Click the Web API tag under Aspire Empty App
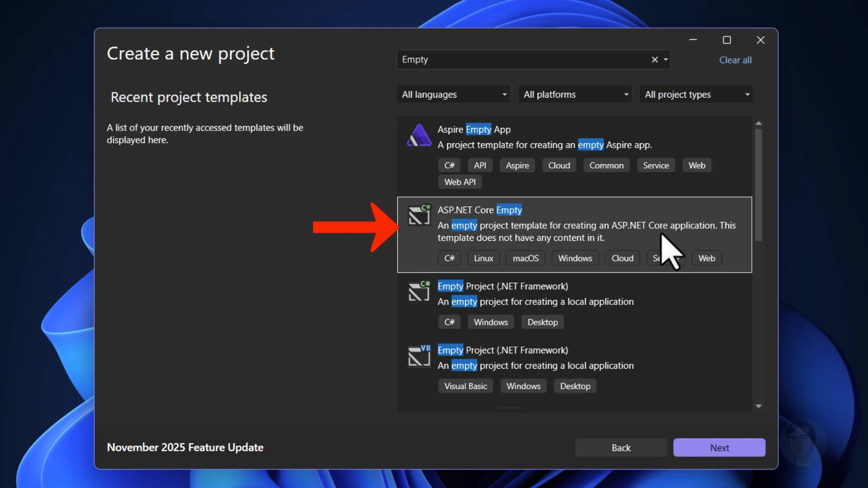868x488 pixels. 460,182
